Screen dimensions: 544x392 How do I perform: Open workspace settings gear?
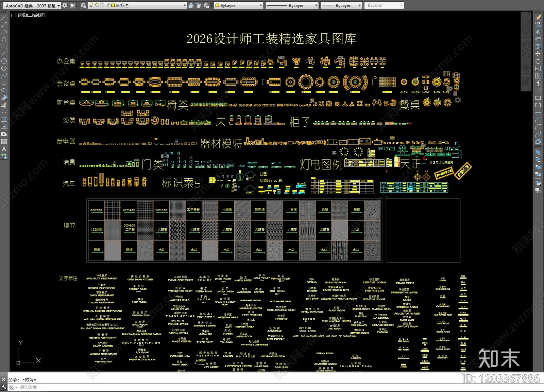(65, 5)
